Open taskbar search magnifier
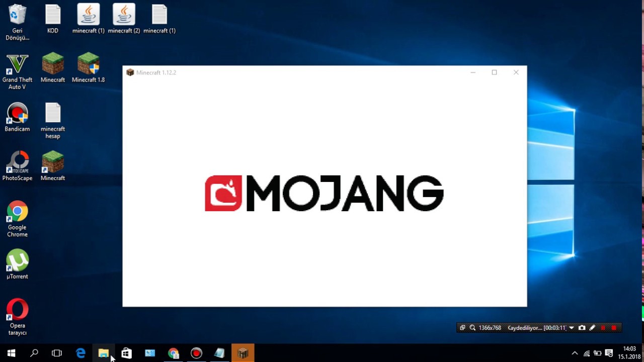The width and height of the screenshot is (644, 362). pos(34,353)
